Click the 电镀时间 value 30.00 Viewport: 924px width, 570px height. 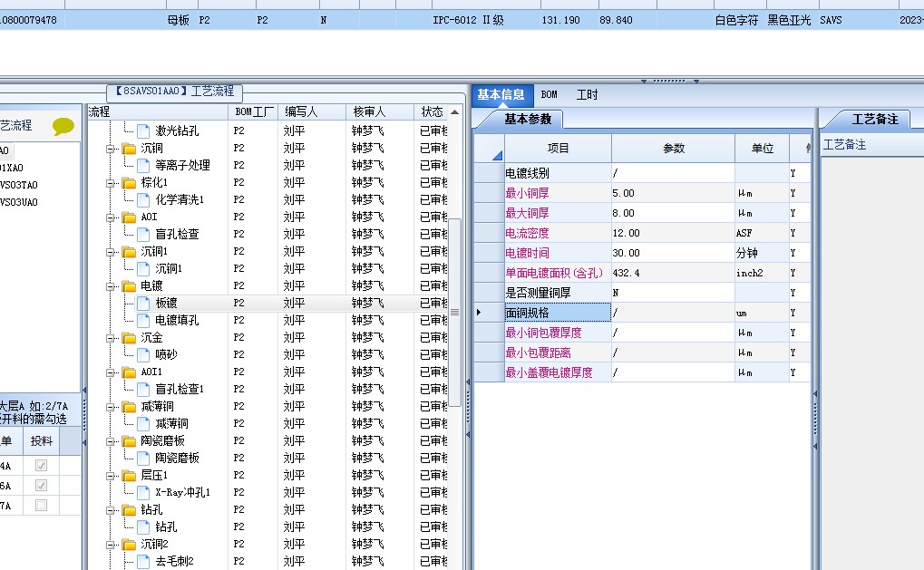pos(673,253)
